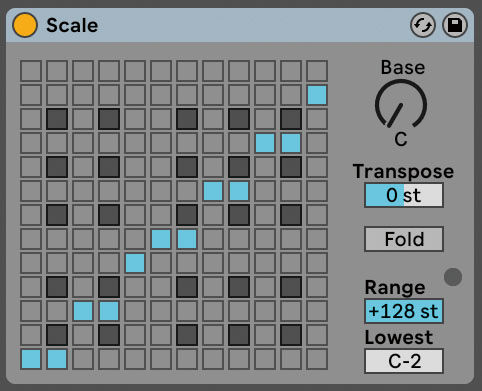Select the Range +128 st field
The height and width of the screenshot is (391, 482).
(x=404, y=311)
